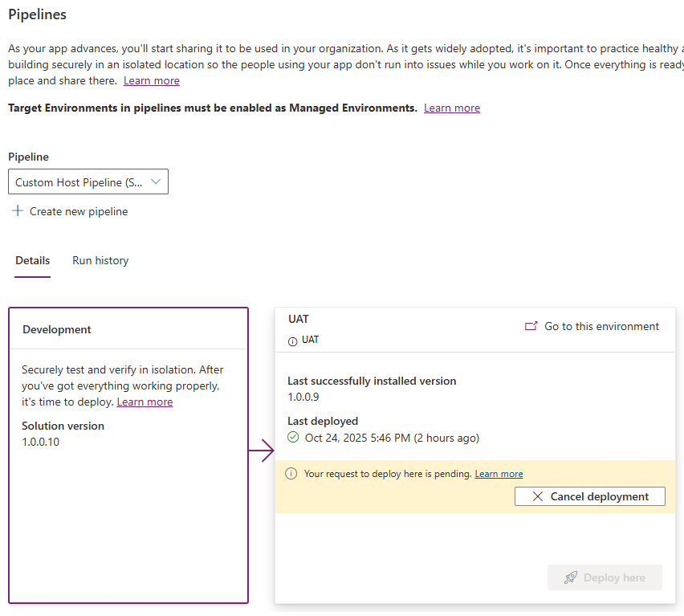
Task: Click the plus icon beside Create new pipeline
Action: click(18, 211)
